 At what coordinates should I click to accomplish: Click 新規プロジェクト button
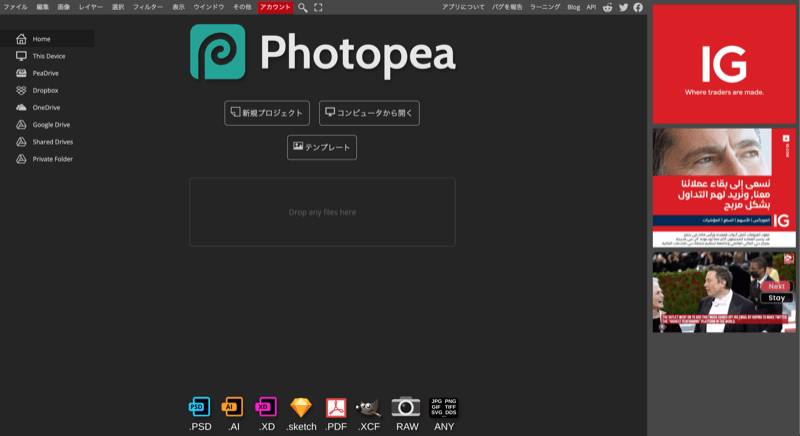[x=267, y=113]
